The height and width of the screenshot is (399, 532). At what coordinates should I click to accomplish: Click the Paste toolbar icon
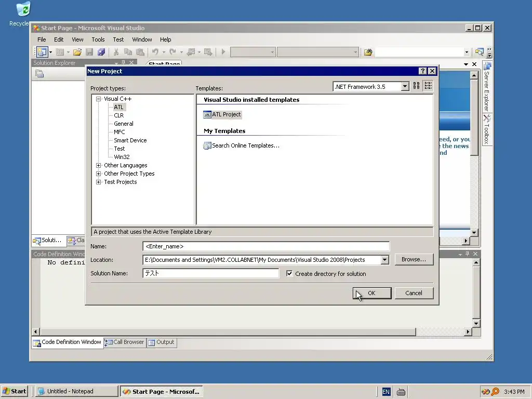coord(140,52)
